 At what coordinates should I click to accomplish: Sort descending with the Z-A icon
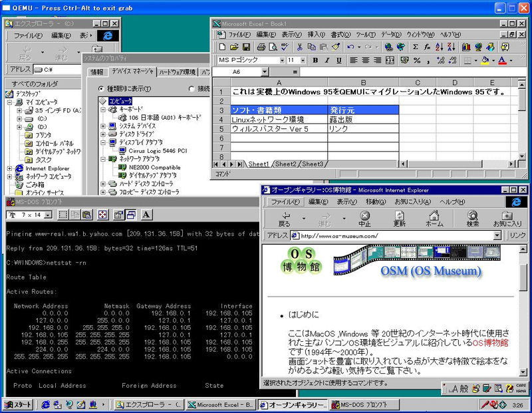tap(452, 47)
